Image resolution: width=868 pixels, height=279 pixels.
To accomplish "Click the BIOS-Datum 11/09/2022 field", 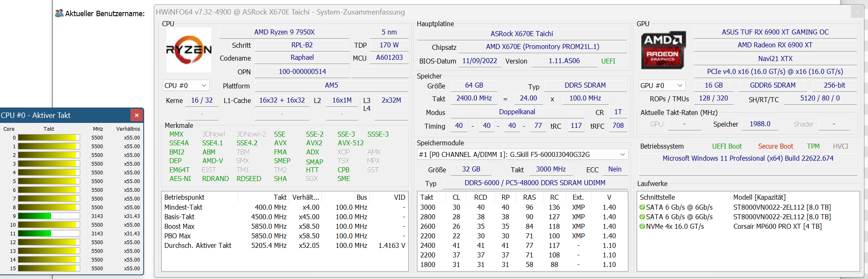I will [480, 61].
